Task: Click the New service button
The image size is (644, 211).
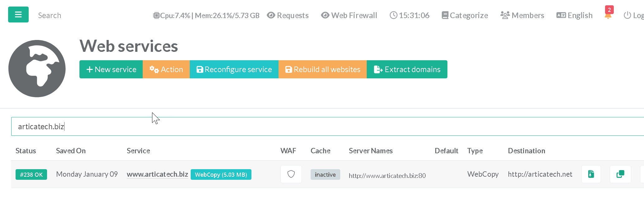Action: pos(111,69)
